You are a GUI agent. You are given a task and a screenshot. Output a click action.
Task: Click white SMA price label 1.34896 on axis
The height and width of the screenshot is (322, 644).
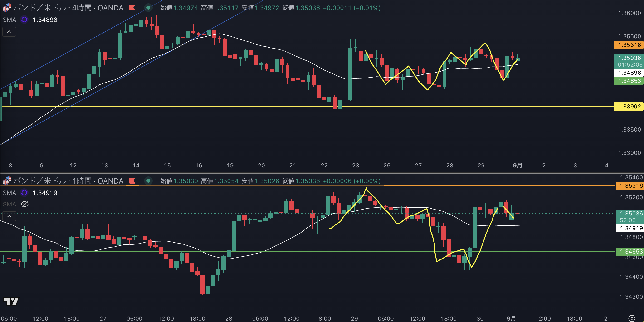point(629,73)
